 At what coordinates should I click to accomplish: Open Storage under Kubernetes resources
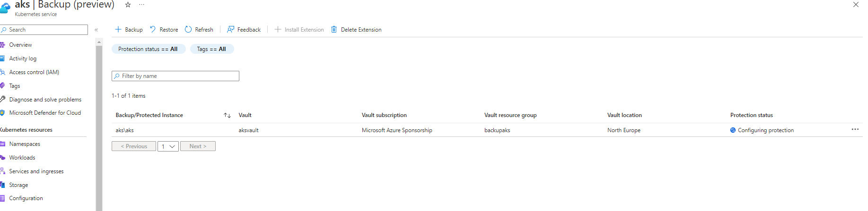pos(18,185)
